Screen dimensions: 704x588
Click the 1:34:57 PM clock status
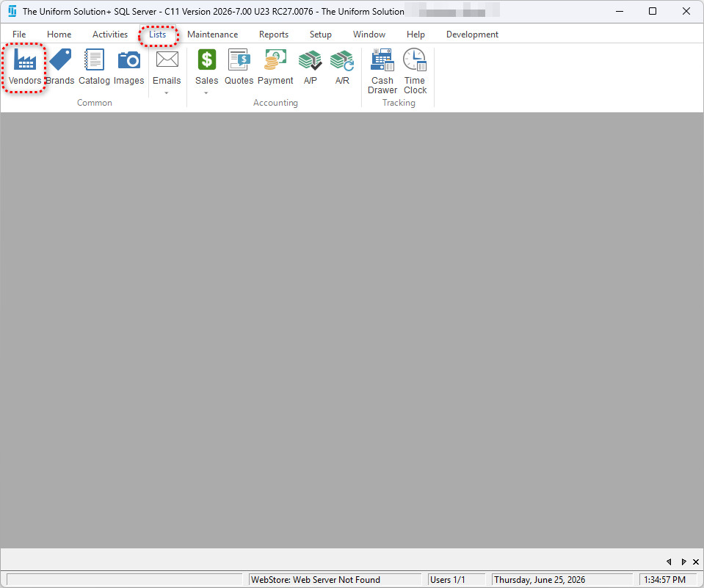668,579
